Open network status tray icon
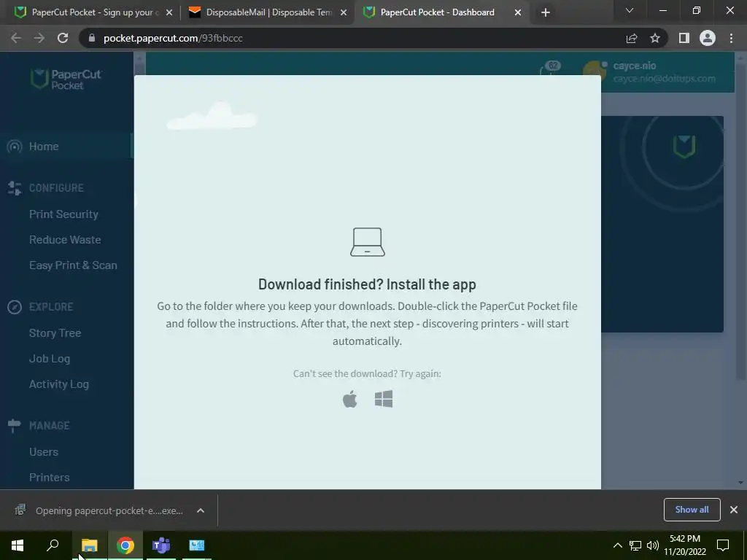The height and width of the screenshot is (560, 747). pos(635,545)
